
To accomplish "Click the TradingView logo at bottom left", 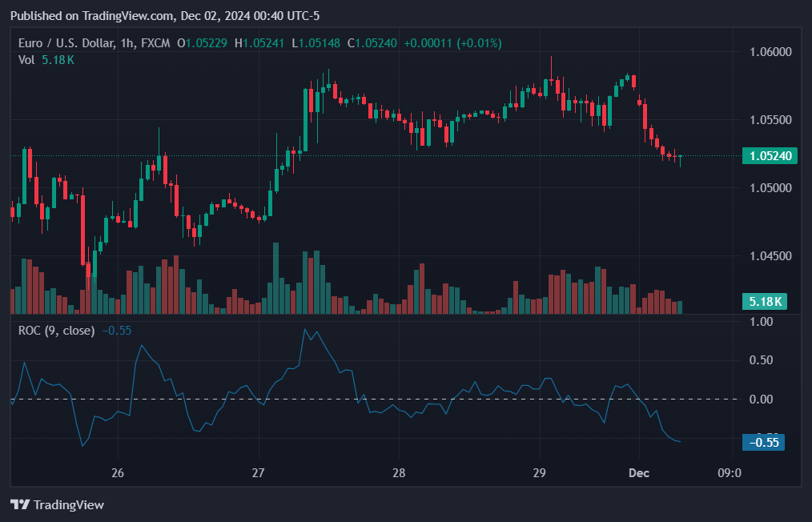I will tap(58, 504).
